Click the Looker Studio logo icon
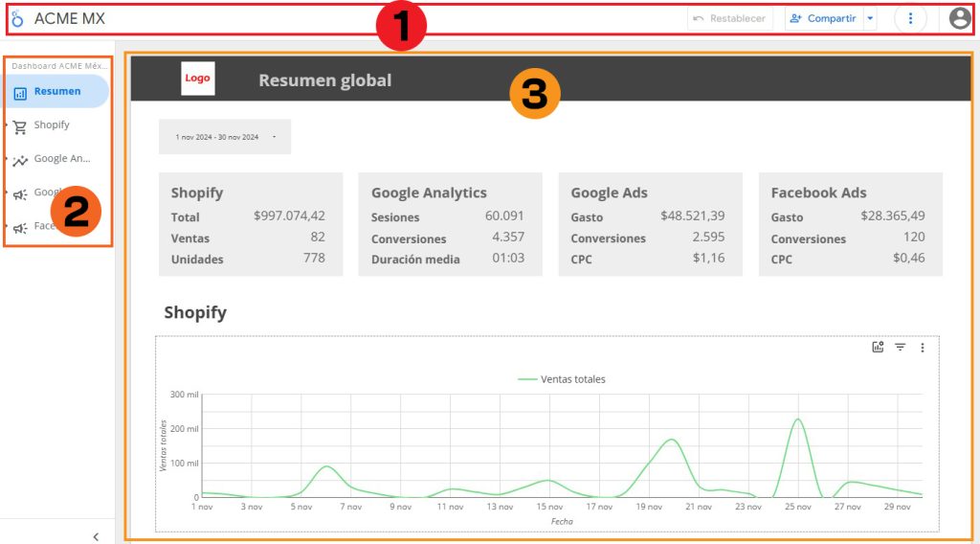980x544 pixels. click(17, 19)
